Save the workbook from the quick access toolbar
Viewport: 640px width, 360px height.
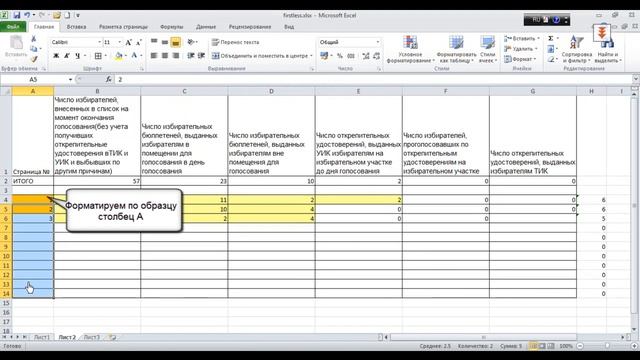17,16
